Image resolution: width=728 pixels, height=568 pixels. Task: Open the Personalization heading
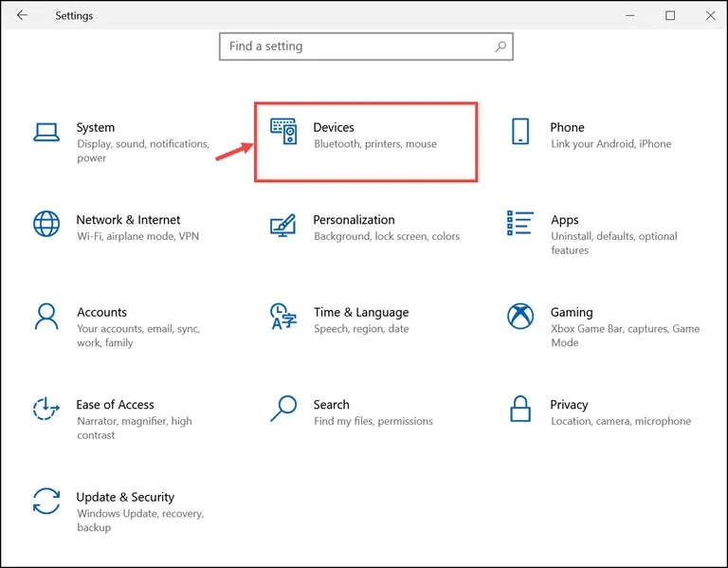(355, 220)
